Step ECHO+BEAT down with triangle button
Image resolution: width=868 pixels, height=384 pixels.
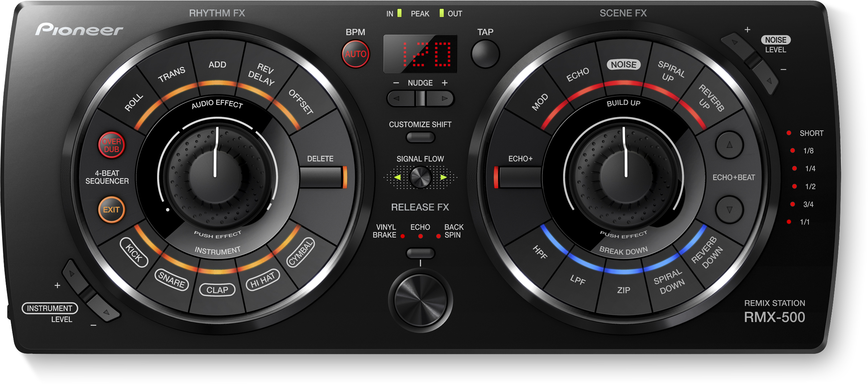pyautogui.click(x=729, y=209)
